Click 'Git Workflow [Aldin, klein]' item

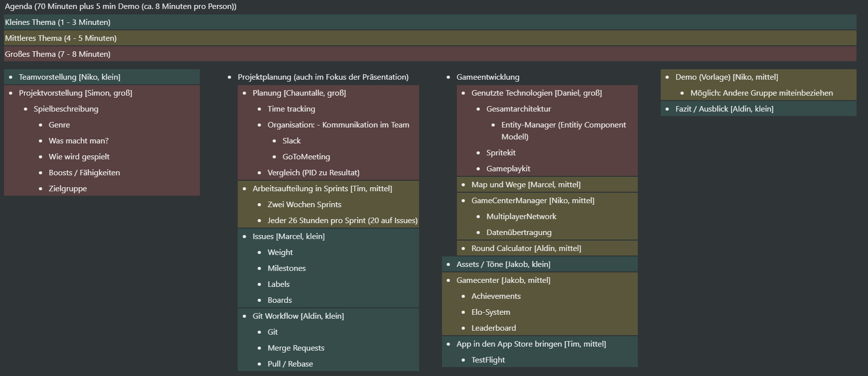[298, 316]
